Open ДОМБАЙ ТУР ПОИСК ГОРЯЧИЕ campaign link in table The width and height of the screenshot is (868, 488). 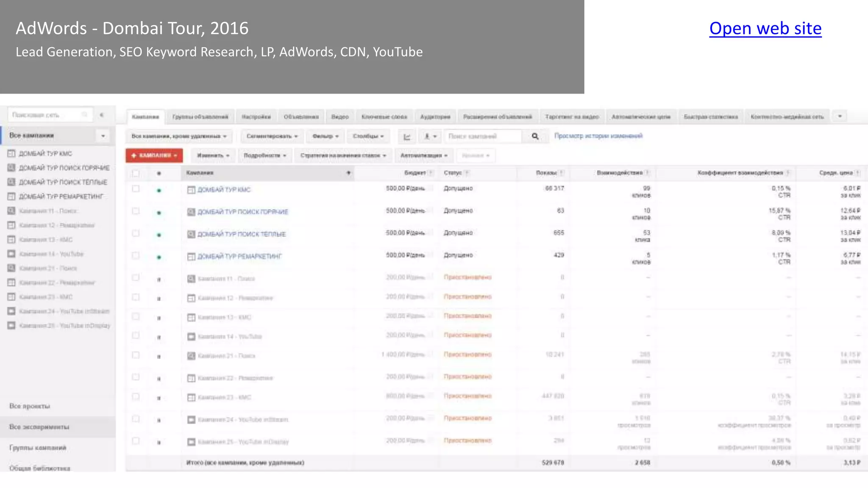[243, 212]
